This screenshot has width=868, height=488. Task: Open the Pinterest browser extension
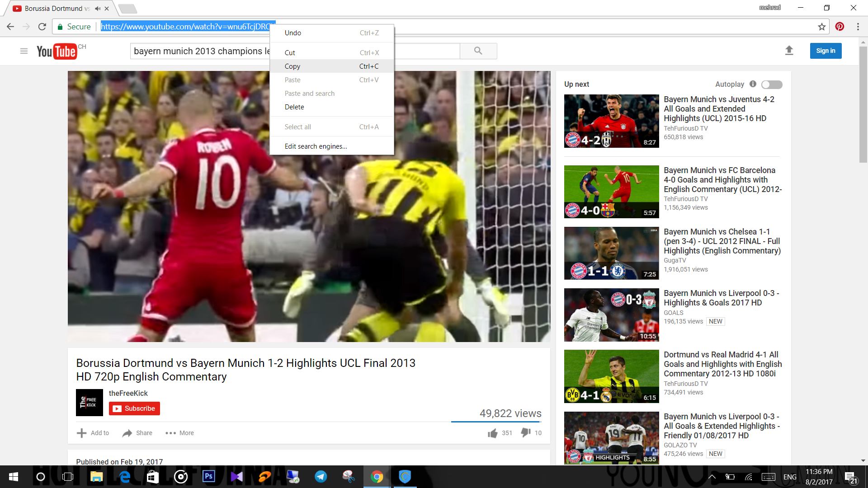pyautogui.click(x=840, y=27)
